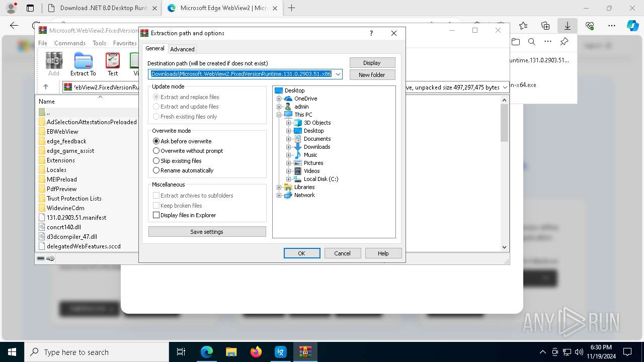Click the Edge profile avatar icon
This screenshot has height=362, width=644.
point(11,8)
